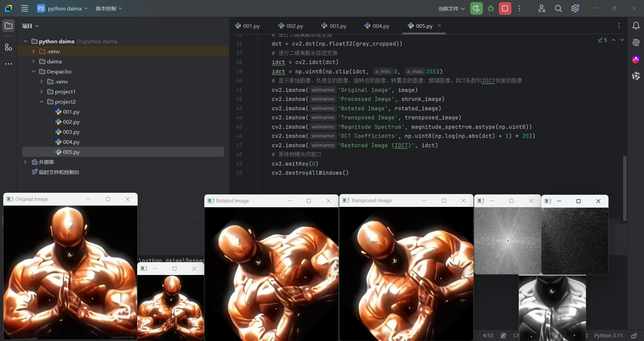This screenshot has height=341, width=644.
Task: Select 005.py in project tree
Action: [x=123, y=152]
